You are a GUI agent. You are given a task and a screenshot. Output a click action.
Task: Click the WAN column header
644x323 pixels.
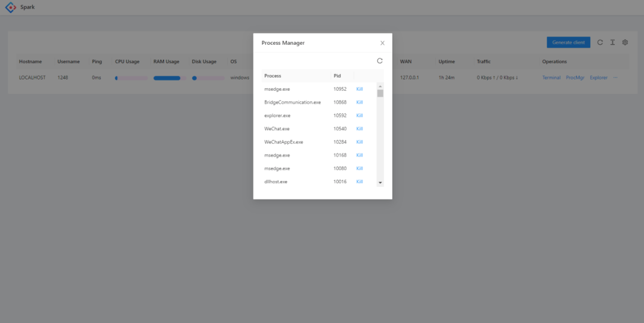pyautogui.click(x=406, y=61)
